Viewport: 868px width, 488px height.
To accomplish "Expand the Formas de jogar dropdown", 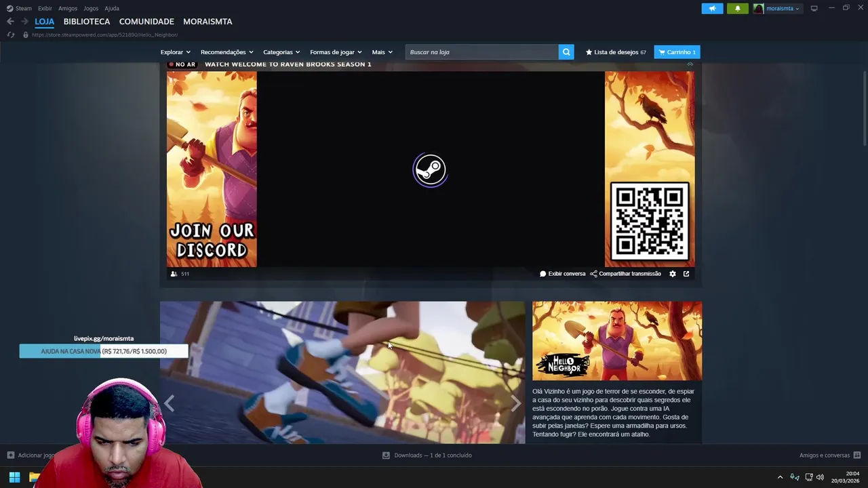I will tap(336, 52).
